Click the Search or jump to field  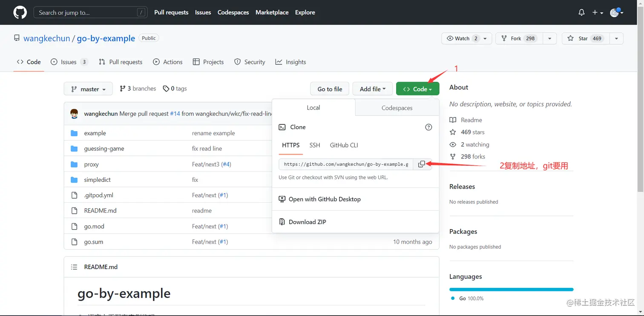tap(91, 13)
